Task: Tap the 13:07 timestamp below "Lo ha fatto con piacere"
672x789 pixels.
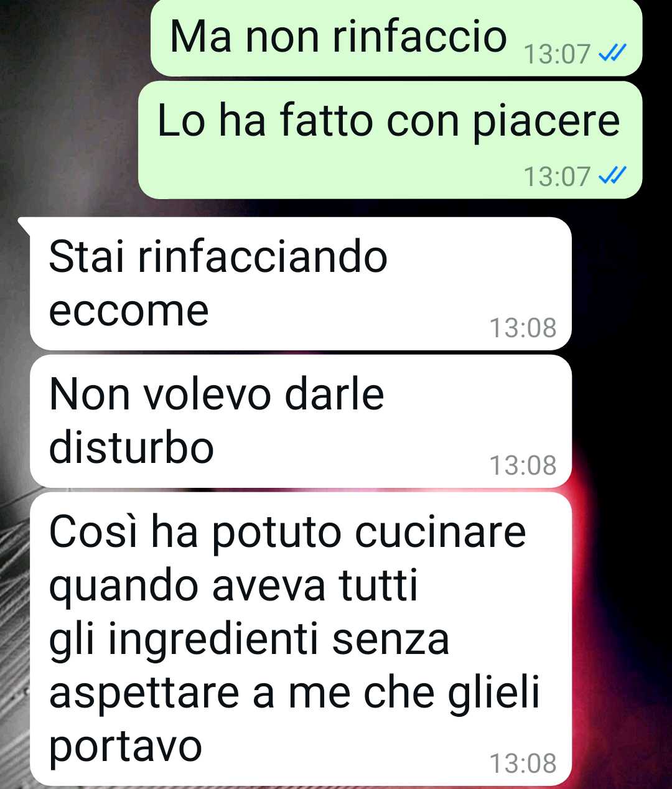Action: pos(556,177)
